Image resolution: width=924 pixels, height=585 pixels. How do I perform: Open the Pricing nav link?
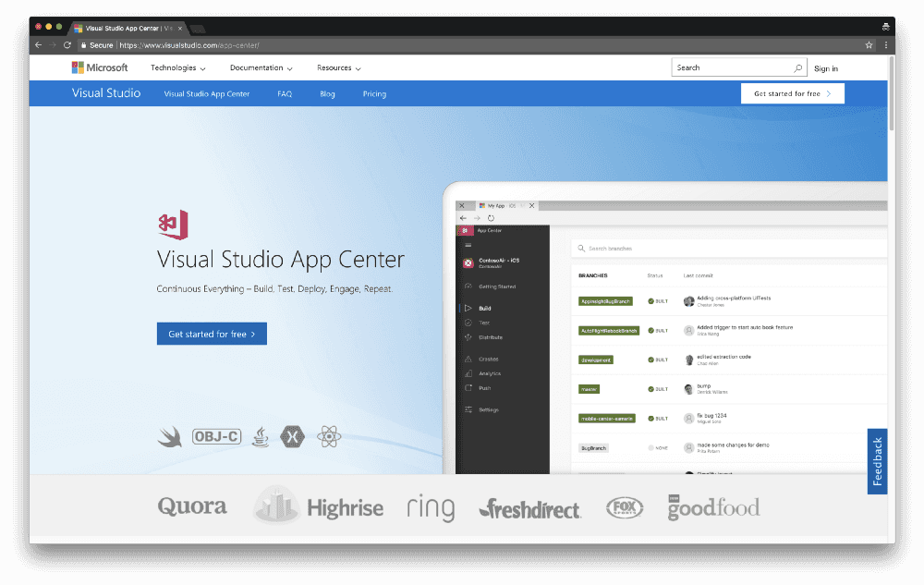[x=374, y=93]
